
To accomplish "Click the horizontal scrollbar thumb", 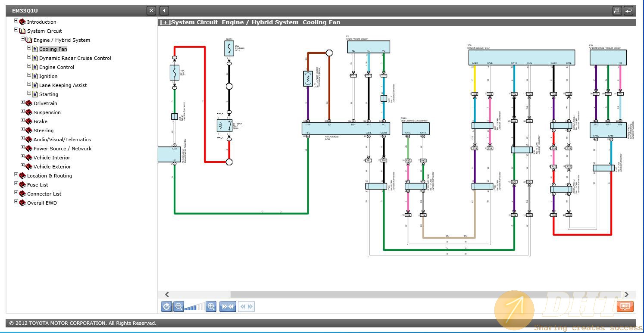I will click(x=427, y=294).
